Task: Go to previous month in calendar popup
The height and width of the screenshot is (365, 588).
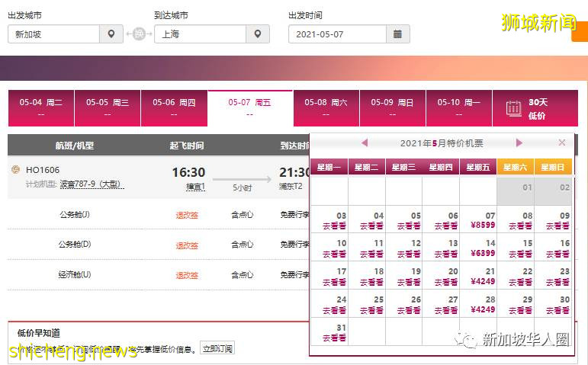Action: point(365,142)
